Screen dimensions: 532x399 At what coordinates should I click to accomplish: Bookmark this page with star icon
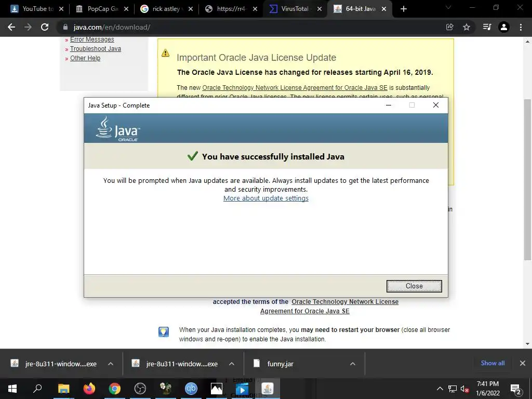[467, 27]
